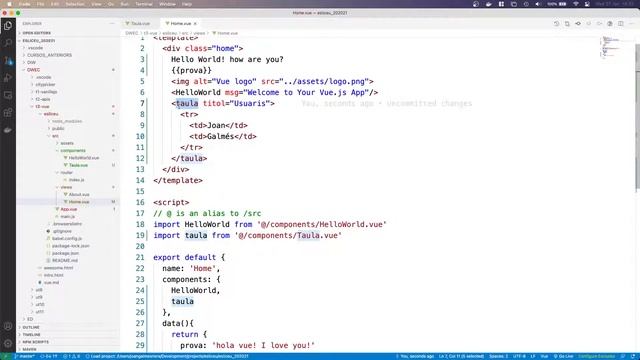Open the Remote Explorer view in the activity bar
The height and width of the screenshot is (360, 640).
[8, 95]
